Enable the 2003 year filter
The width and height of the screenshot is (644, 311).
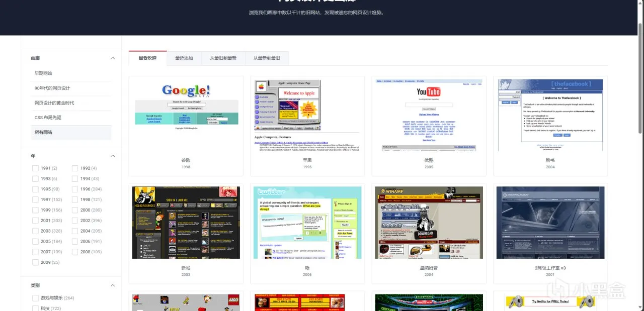(x=35, y=231)
